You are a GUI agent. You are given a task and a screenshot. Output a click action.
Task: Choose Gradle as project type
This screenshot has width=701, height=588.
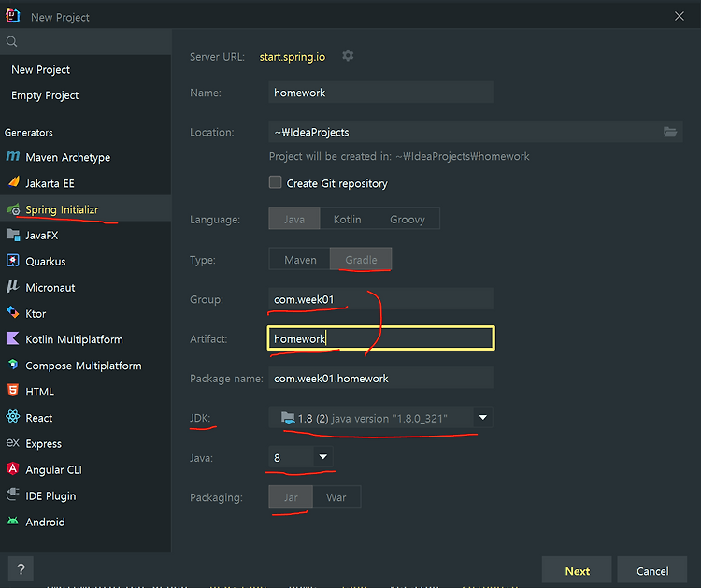click(x=361, y=259)
